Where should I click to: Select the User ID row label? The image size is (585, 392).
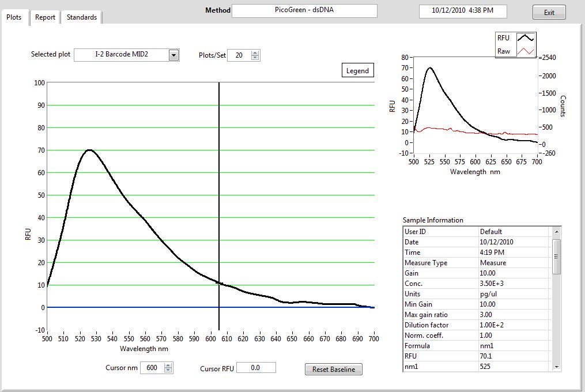tap(415, 232)
